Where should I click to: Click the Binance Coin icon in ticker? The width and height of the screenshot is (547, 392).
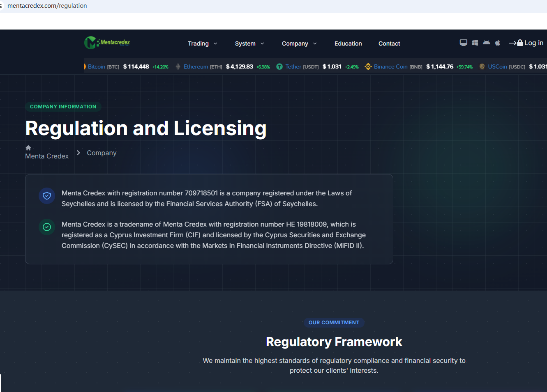[x=368, y=66]
